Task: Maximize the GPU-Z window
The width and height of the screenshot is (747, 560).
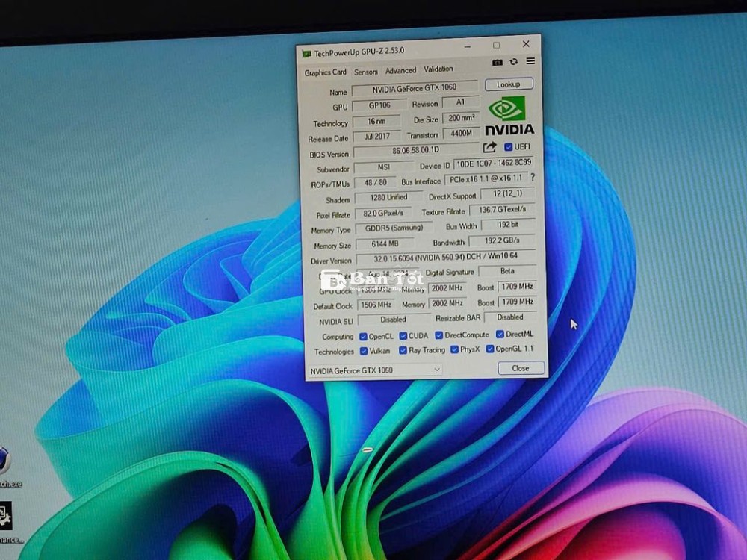Action: (x=497, y=46)
